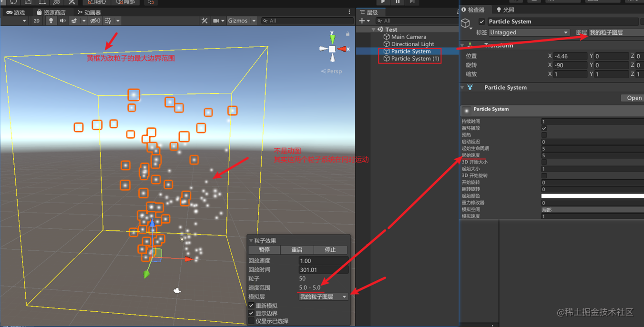Click the Play button in top toolbar
Viewport: 644px width, 327px height.
383,2
